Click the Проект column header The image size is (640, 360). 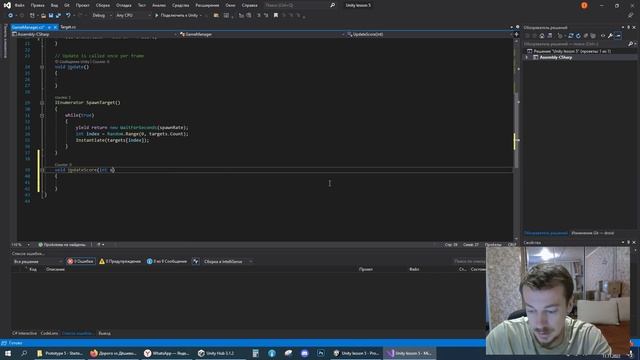coord(365,269)
